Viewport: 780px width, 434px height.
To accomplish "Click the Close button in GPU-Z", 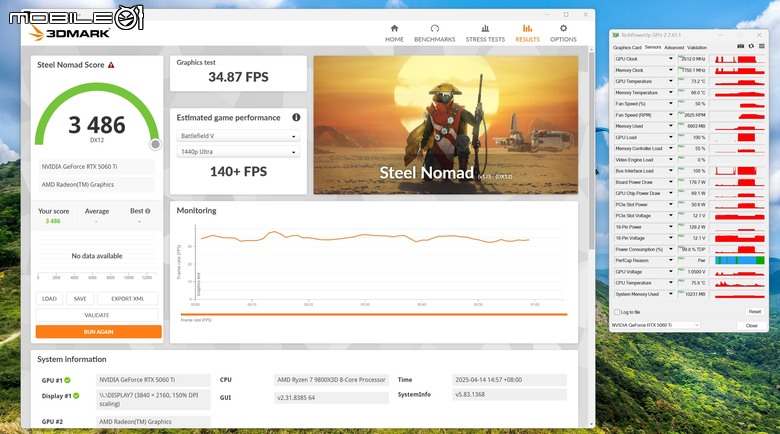I will pos(752,326).
